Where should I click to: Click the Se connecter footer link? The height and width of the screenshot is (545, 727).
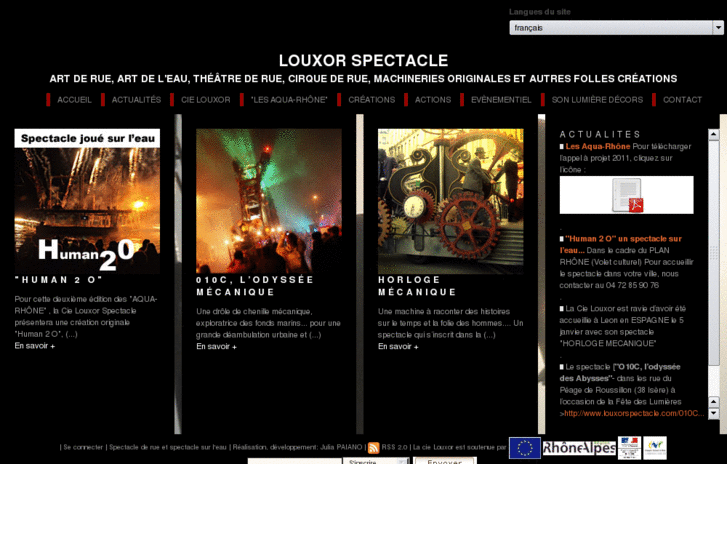(x=83, y=448)
